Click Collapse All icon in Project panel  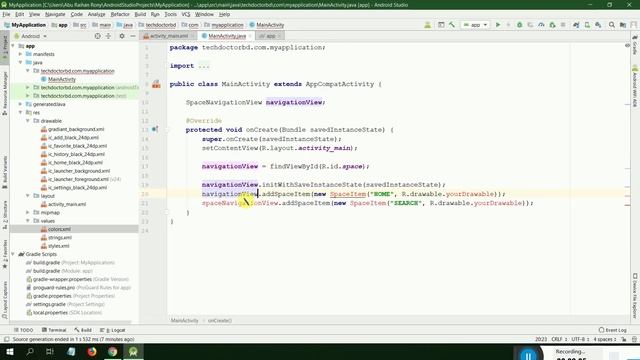point(109,36)
